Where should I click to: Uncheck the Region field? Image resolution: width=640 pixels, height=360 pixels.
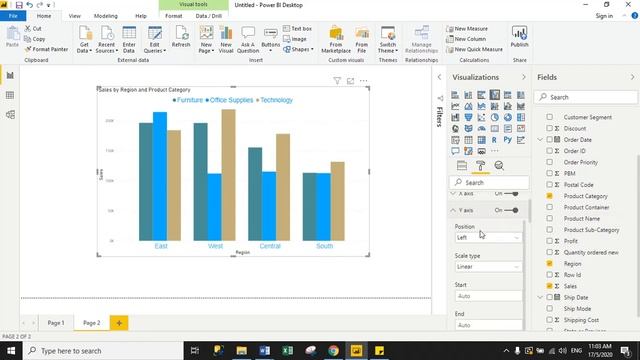549,264
